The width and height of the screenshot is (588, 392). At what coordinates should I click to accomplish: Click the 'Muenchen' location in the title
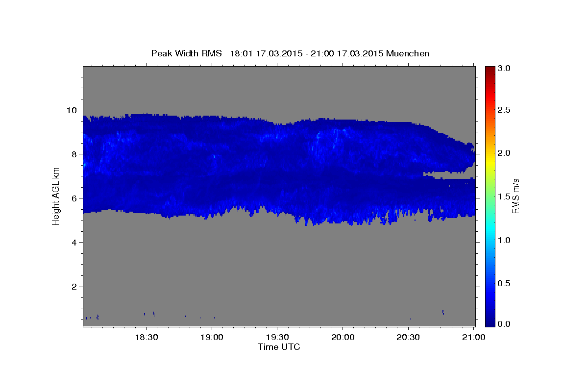408,53
